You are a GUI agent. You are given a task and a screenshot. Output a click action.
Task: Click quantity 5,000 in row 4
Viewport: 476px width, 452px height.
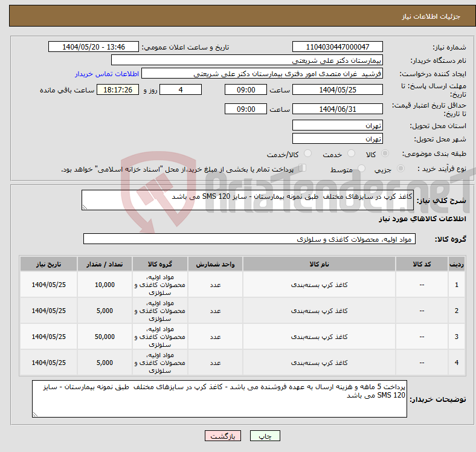click(x=105, y=363)
